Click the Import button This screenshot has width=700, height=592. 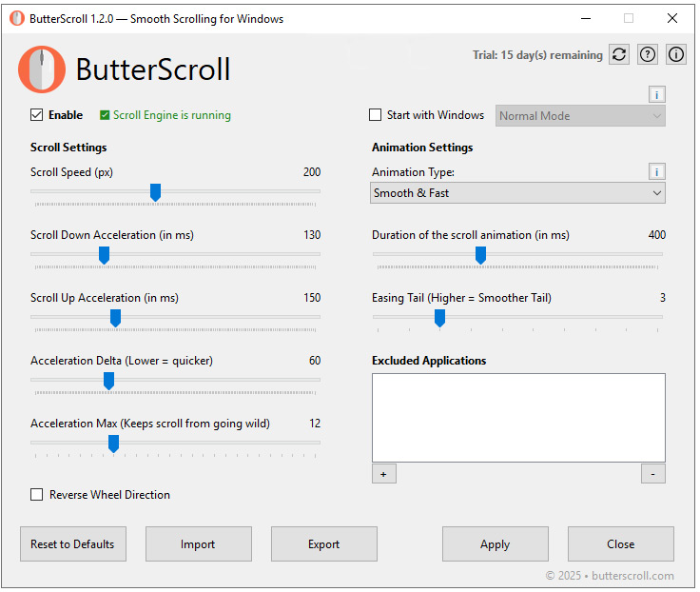[x=199, y=543]
